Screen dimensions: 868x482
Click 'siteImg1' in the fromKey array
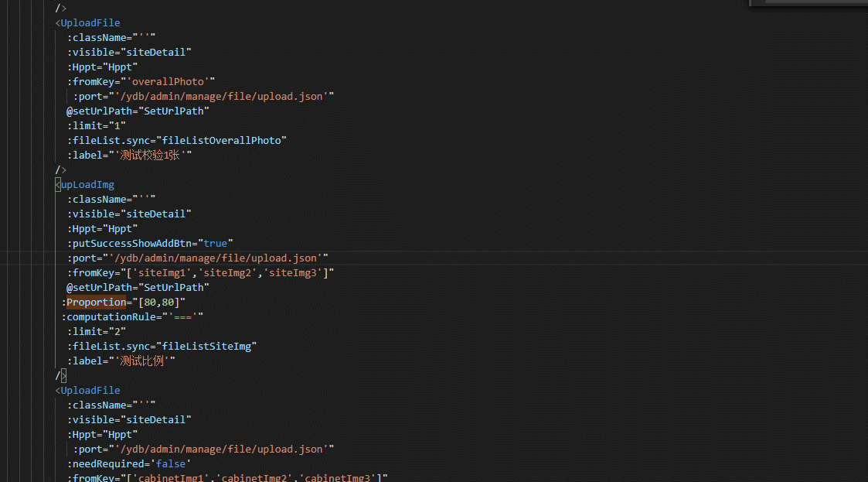click(162, 272)
